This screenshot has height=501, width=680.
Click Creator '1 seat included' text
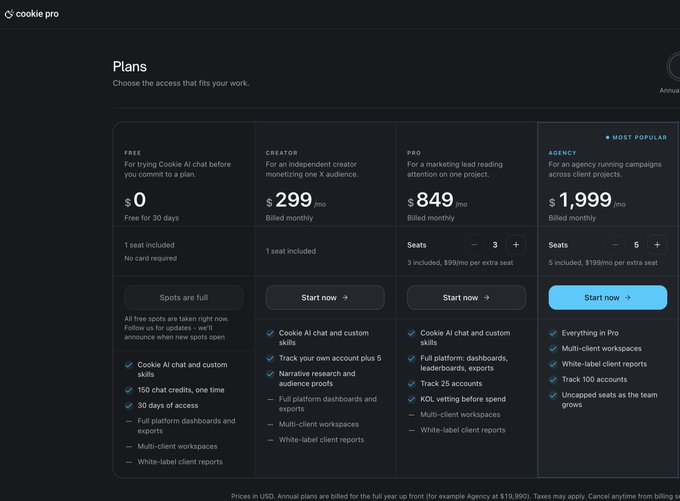(291, 251)
